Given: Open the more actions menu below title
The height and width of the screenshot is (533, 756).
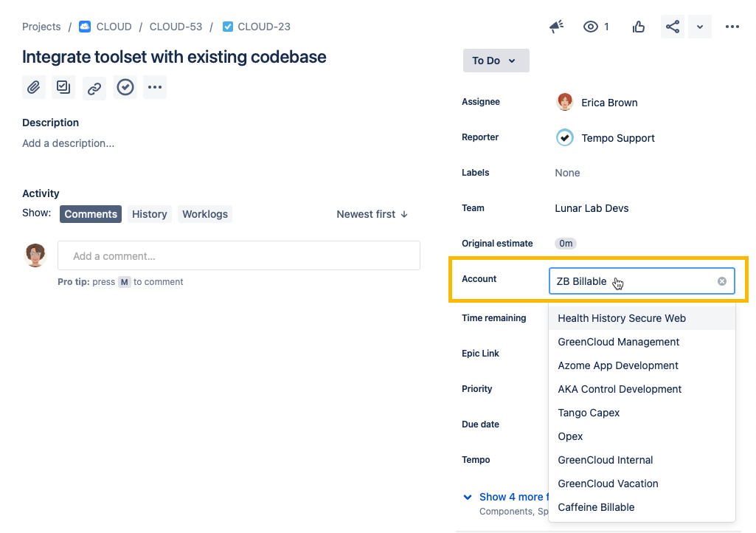Looking at the screenshot, I should click(155, 87).
